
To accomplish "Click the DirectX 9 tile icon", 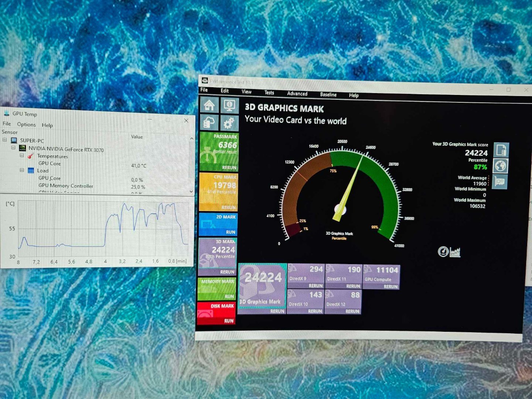I will point(292,269).
